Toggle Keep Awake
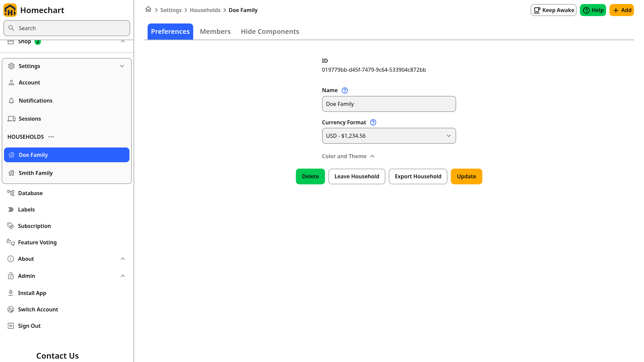644x362 pixels. 553,10
